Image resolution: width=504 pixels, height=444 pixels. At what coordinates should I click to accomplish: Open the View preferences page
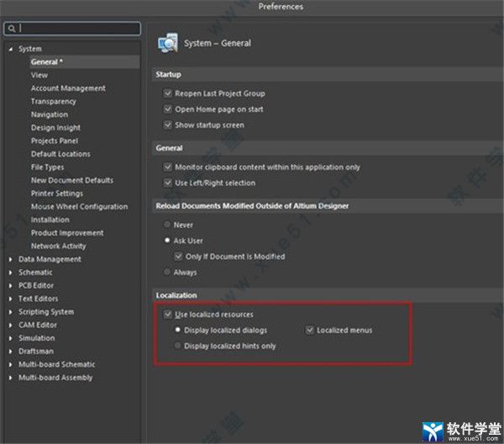[x=39, y=76]
